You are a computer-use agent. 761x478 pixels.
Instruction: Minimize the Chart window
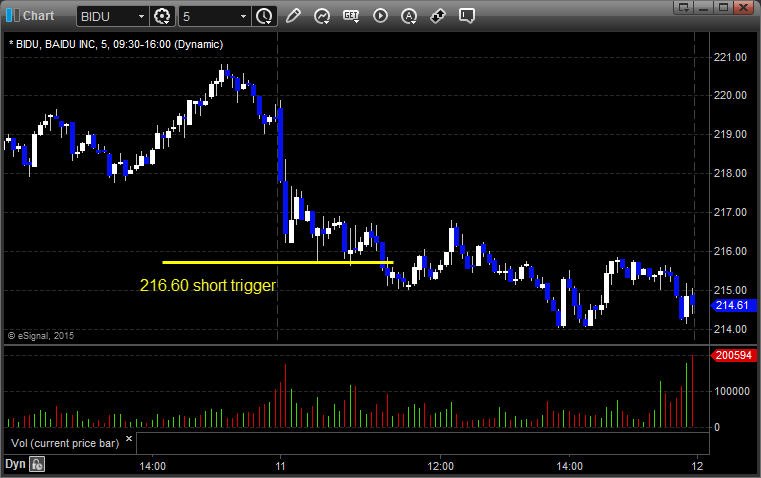pyautogui.click(x=704, y=7)
